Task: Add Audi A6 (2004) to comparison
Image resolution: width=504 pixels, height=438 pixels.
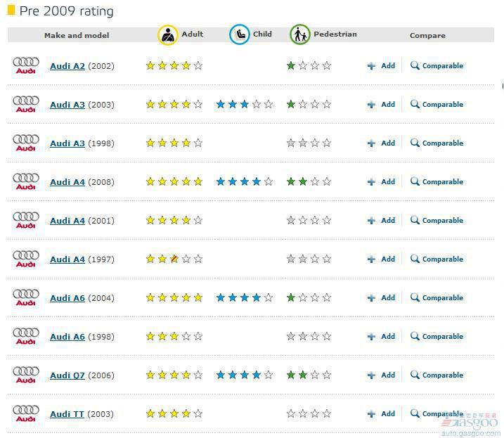Action: [x=381, y=298]
